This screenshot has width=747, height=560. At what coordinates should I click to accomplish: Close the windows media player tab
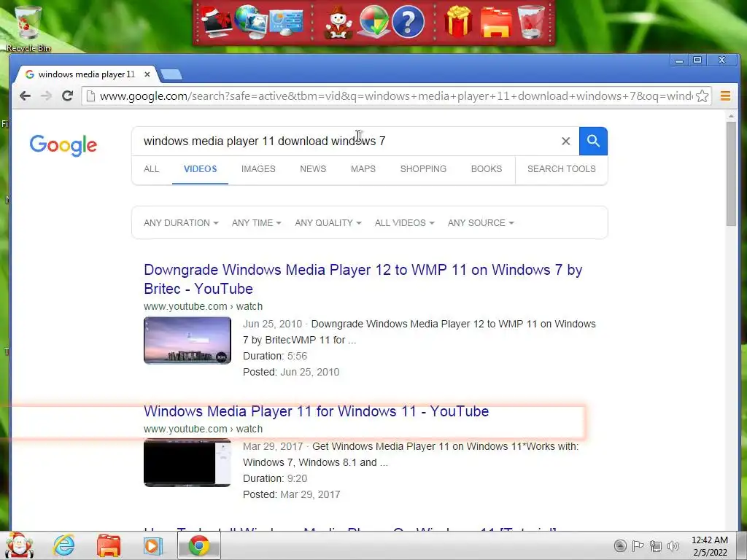tap(147, 74)
